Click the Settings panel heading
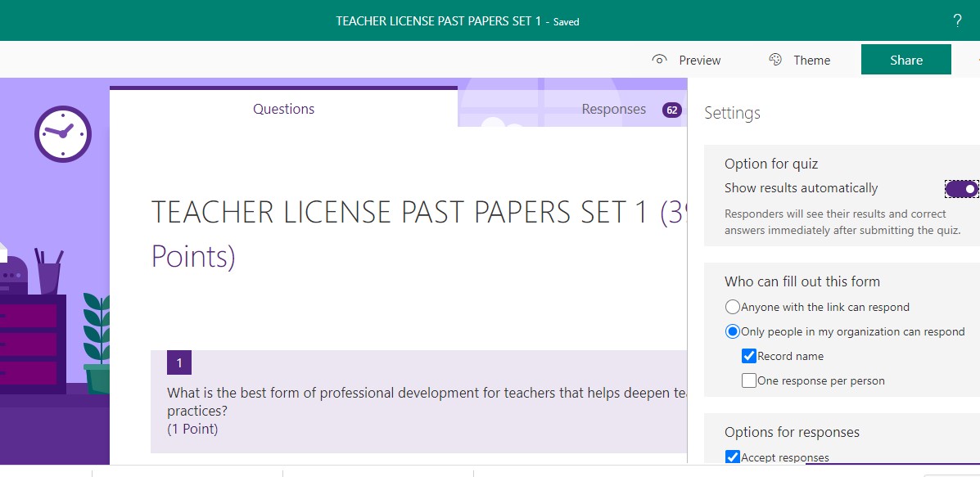The height and width of the screenshot is (477, 980). coord(733,113)
